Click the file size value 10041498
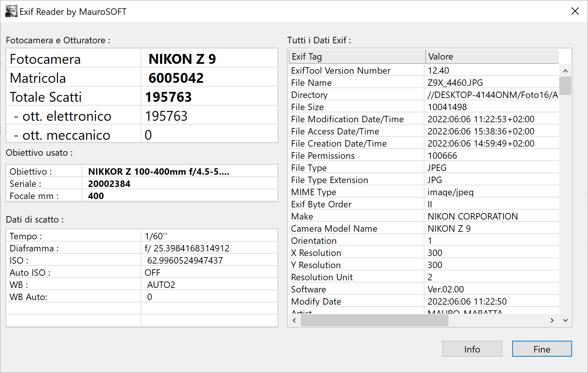 point(447,107)
